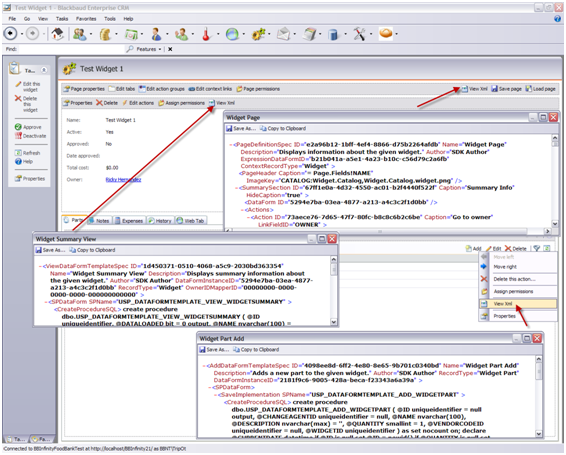Switch to the History tab
This screenshot has width=566, height=455.
pos(160,221)
